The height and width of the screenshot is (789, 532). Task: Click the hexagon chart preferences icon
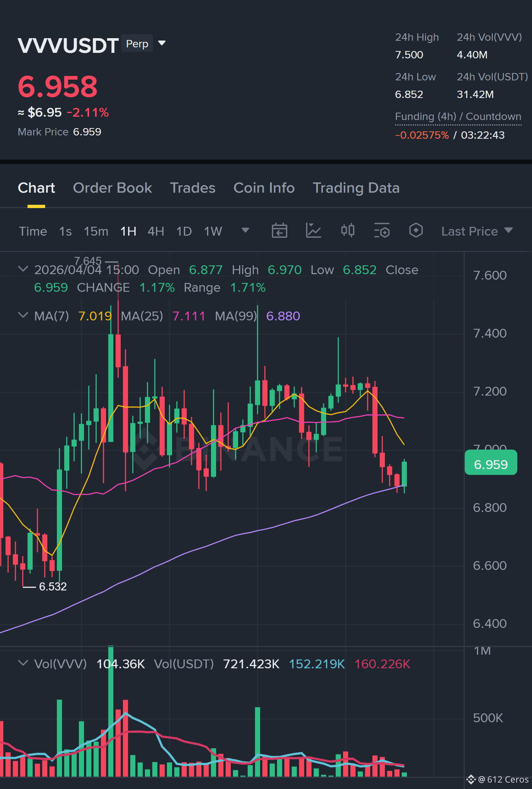pyautogui.click(x=416, y=230)
